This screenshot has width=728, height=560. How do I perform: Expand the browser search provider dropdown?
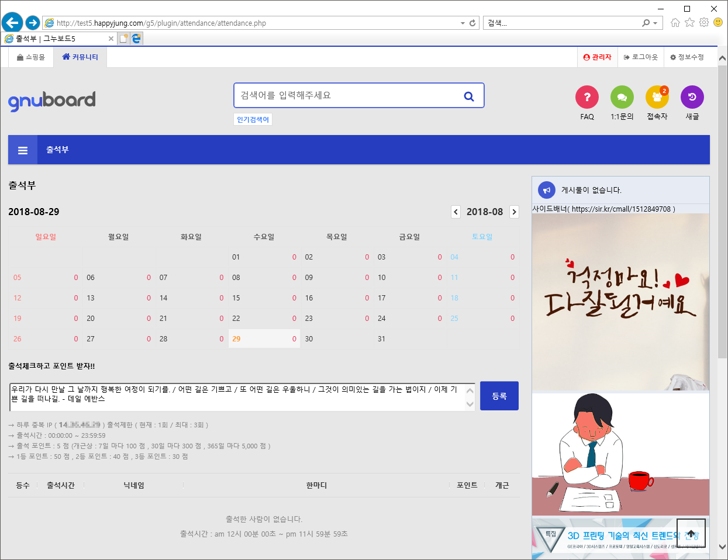(655, 23)
